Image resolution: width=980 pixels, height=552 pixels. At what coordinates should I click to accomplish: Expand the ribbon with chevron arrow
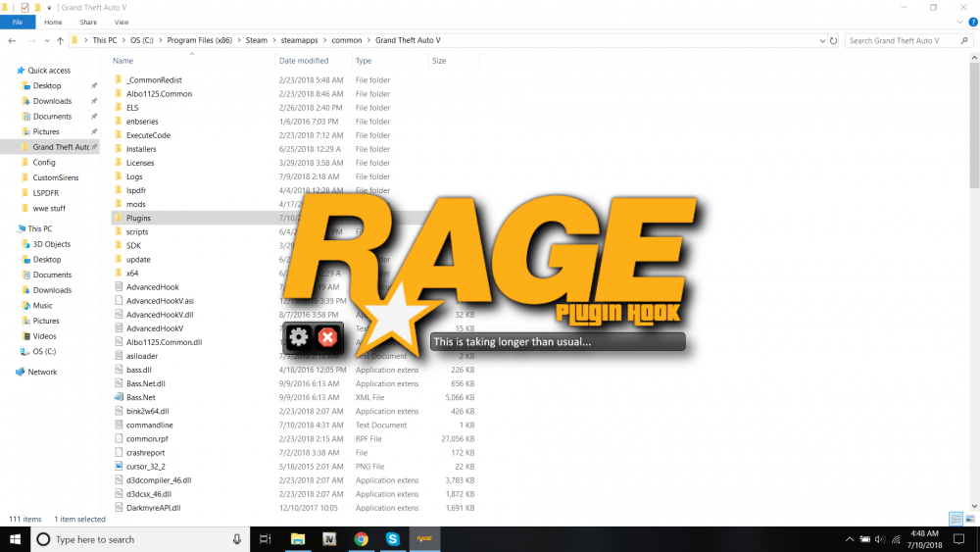959,22
